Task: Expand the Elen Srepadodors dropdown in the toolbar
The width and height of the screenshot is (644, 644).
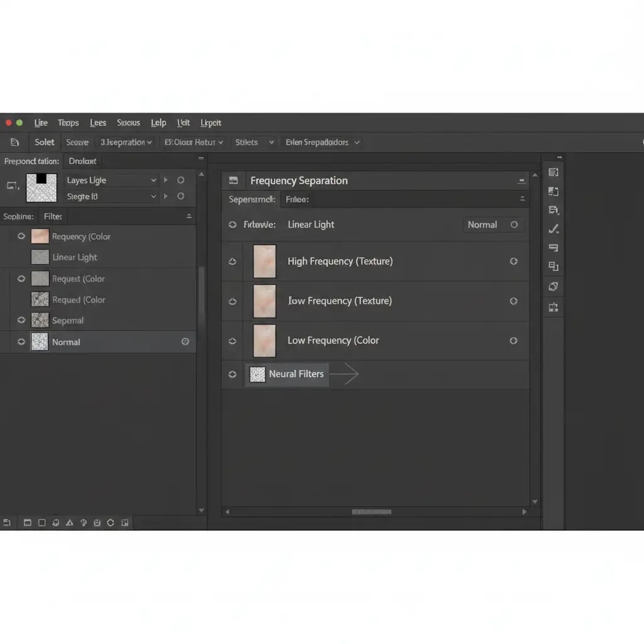Action: (x=322, y=142)
